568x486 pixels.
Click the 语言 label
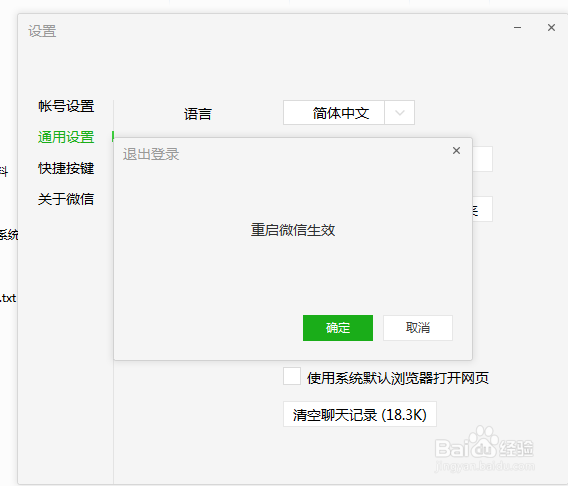(x=197, y=114)
